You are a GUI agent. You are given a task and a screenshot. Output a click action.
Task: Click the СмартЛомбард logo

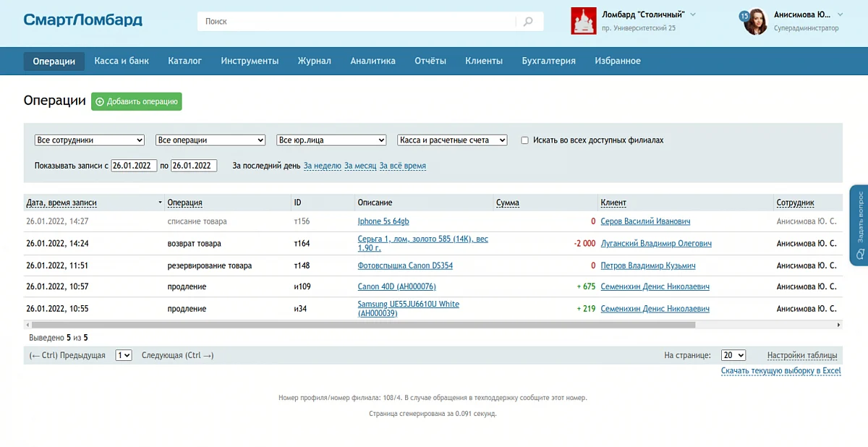(82, 20)
